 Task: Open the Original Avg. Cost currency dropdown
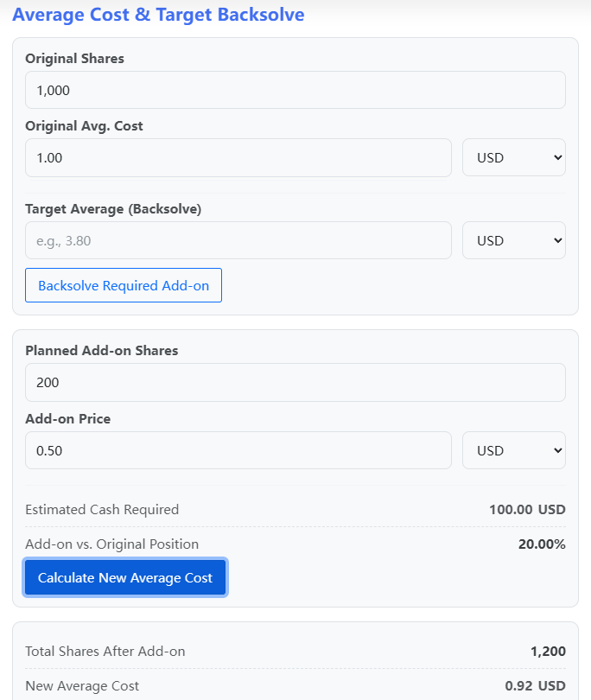514,158
